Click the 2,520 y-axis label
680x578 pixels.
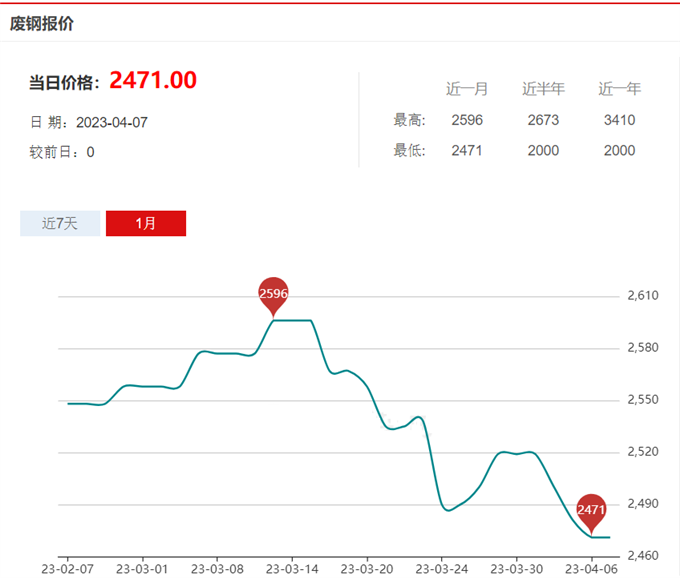(643, 452)
